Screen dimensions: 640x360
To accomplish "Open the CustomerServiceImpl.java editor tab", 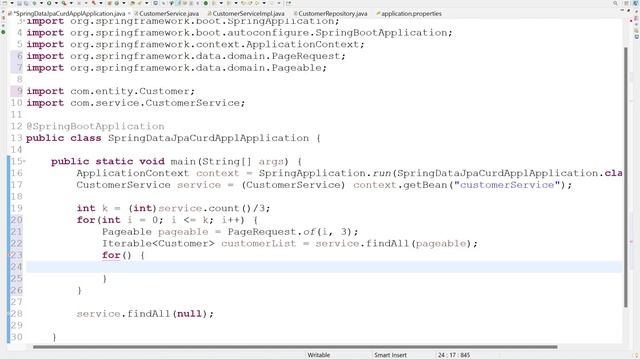I will click(x=248, y=13).
